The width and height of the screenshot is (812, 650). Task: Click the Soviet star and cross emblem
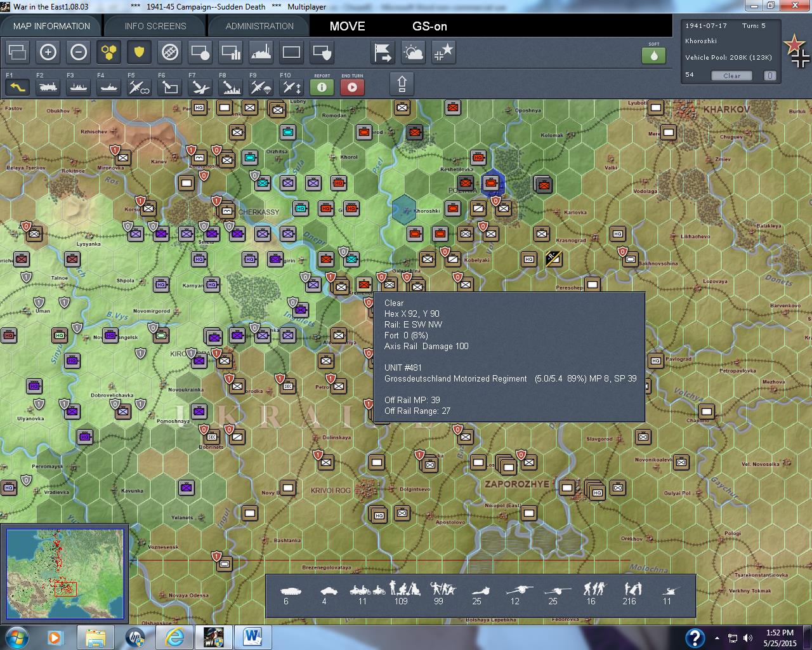797,51
